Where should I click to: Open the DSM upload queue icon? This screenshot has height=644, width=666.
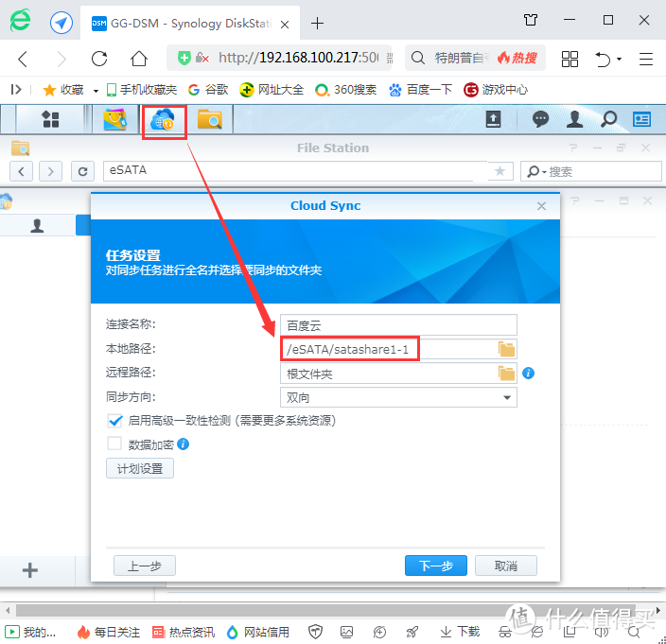coord(493,119)
